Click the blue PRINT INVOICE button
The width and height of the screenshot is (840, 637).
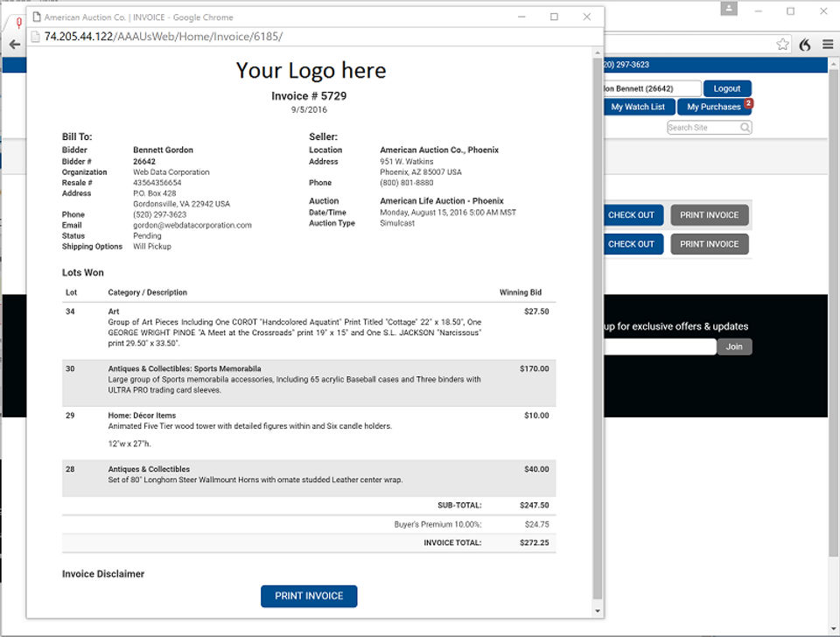click(x=309, y=596)
